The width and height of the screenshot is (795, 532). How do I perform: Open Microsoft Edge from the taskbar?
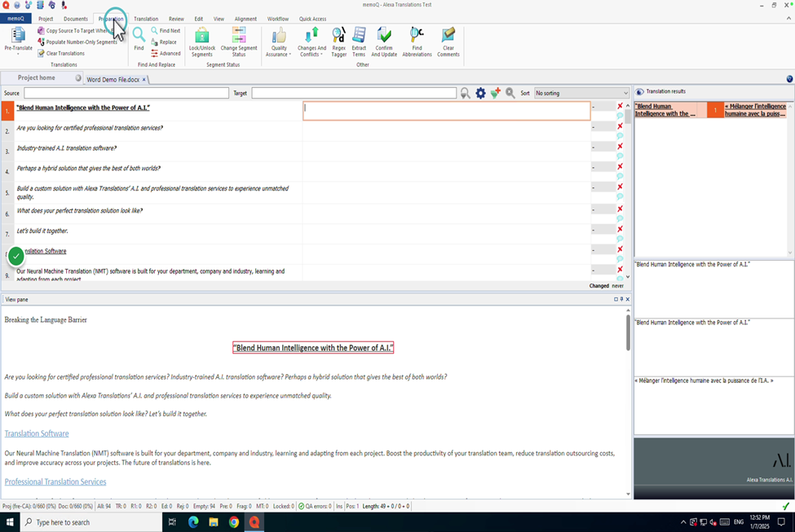193,522
